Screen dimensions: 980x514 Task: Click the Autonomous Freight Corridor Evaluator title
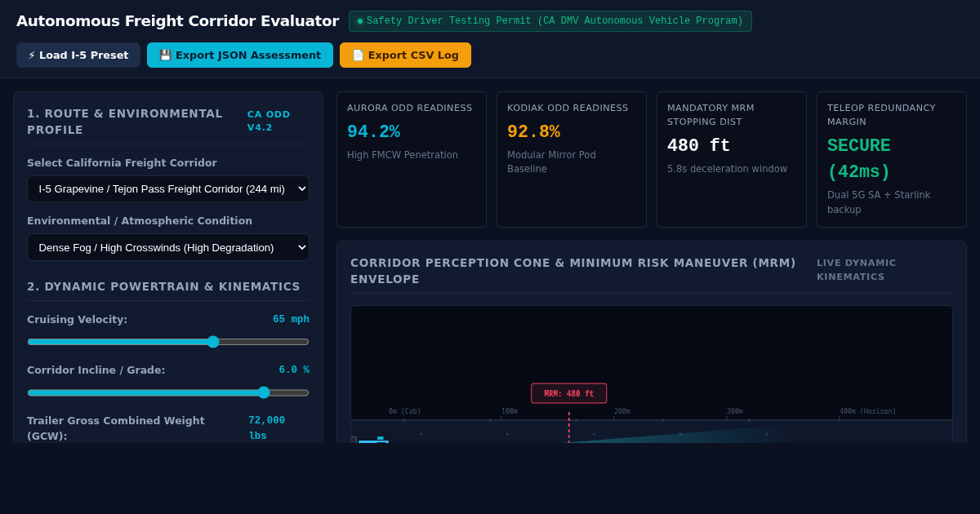(x=177, y=21)
